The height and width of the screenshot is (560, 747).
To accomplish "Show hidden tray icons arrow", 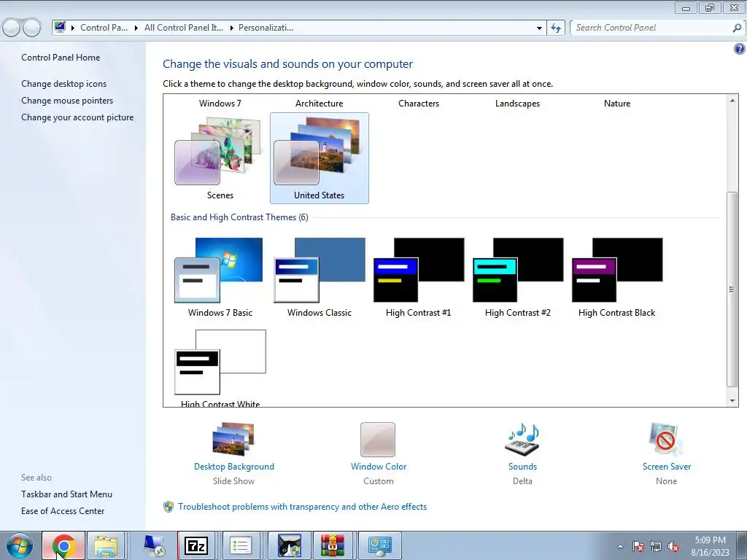I will click(x=620, y=546).
